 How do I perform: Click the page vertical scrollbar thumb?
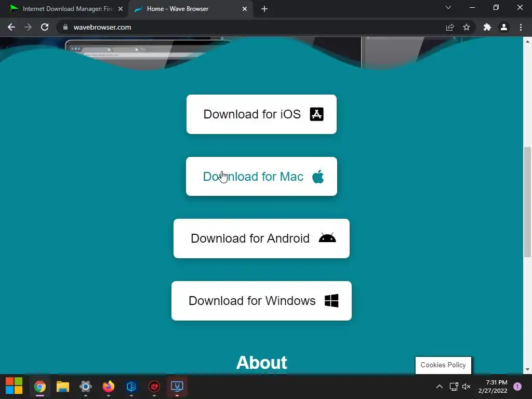(527, 202)
